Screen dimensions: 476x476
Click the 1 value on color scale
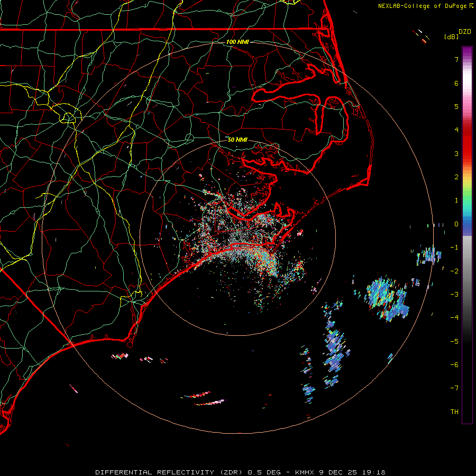pyautogui.click(x=456, y=200)
